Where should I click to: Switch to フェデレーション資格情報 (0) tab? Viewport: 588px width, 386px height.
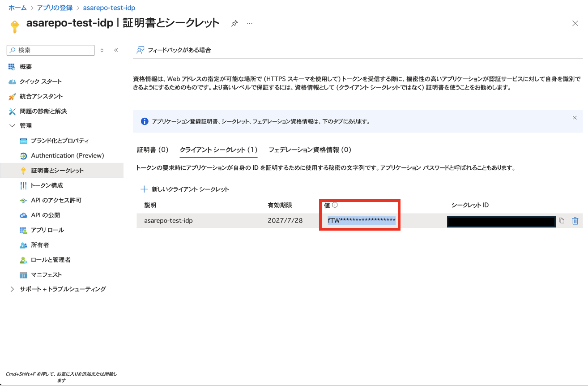[x=310, y=150]
